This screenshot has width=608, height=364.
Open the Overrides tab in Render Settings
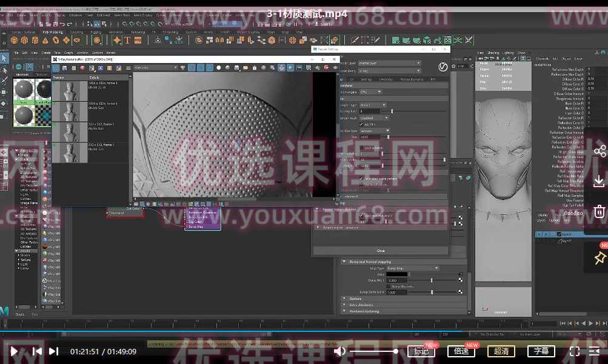[x=386, y=79]
